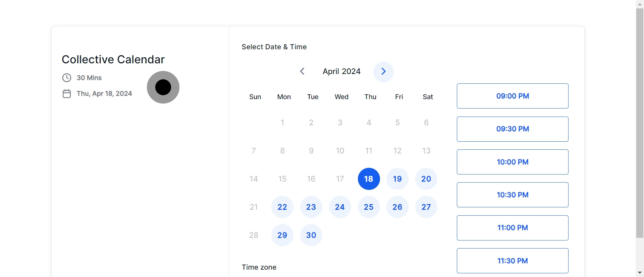Pick the 10:00 PM time slot
The width and height of the screenshot is (644, 277).
(x=513, y=162)
